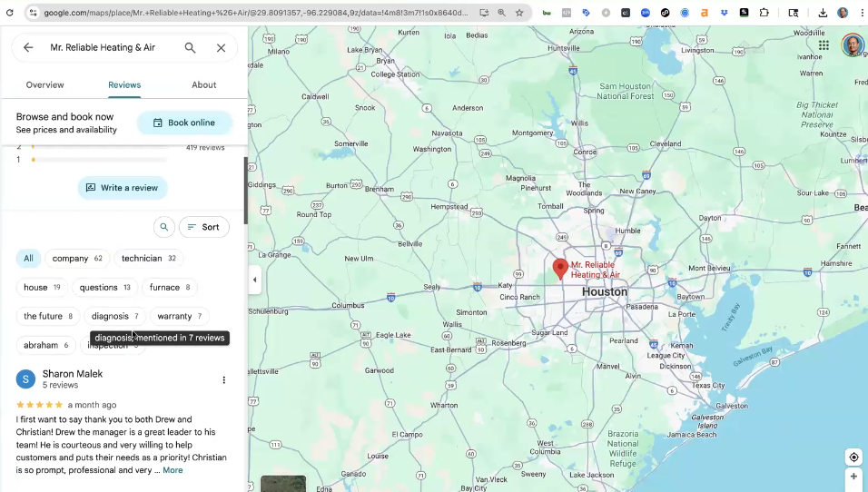This screenshot has height=492, width=868.
Task: Open the Sort reviews dropdown
Action: 203,227
